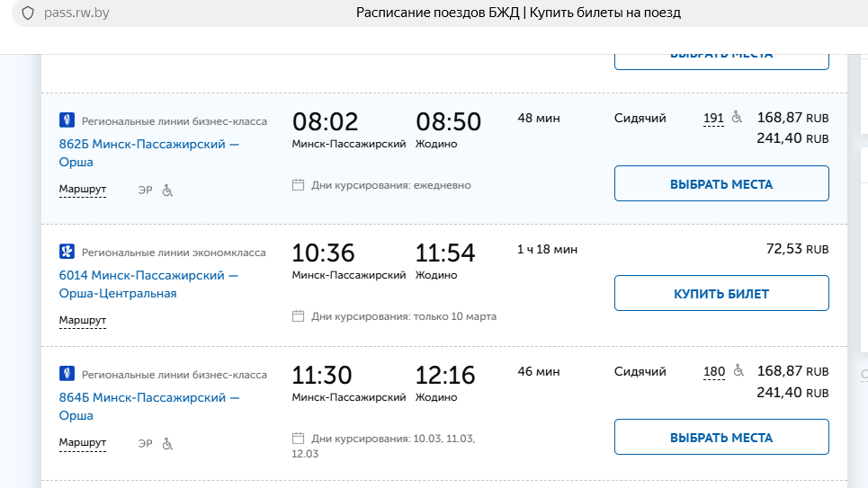868x488 pixels.
Task: Show Маршрут for train 864Б
Action: 83,443
